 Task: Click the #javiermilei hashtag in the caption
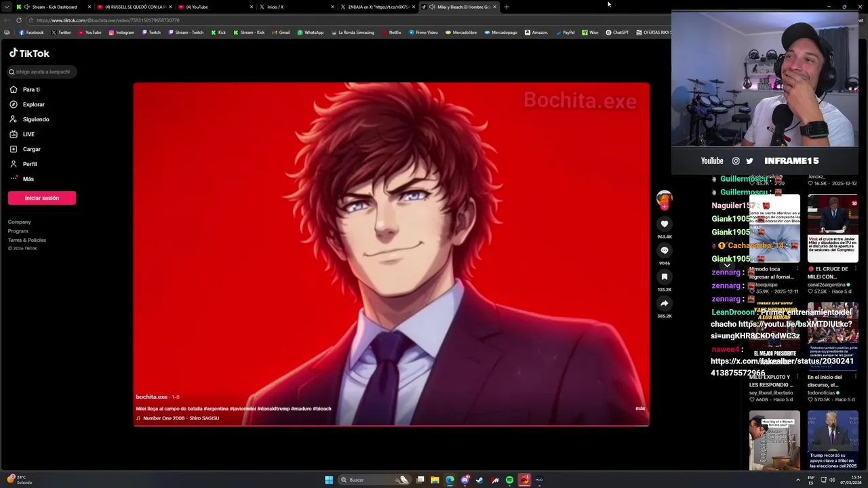pyautogui.click(x=242, y=409)
